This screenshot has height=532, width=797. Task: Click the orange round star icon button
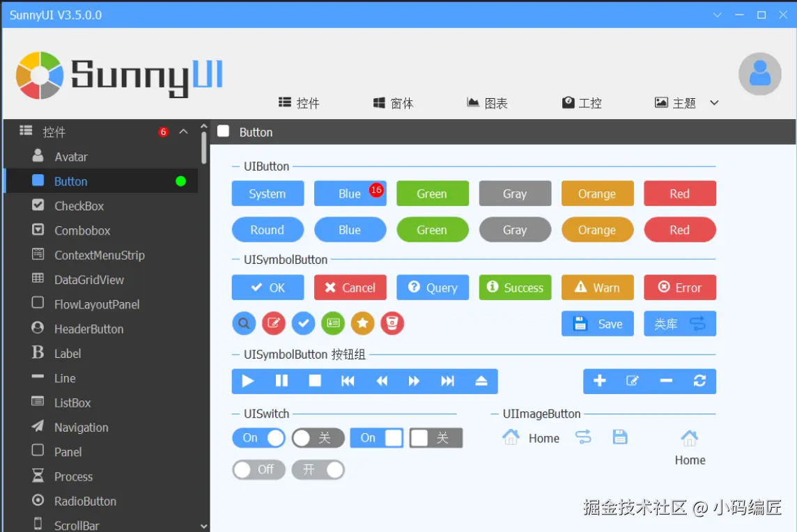click(362, 323)
